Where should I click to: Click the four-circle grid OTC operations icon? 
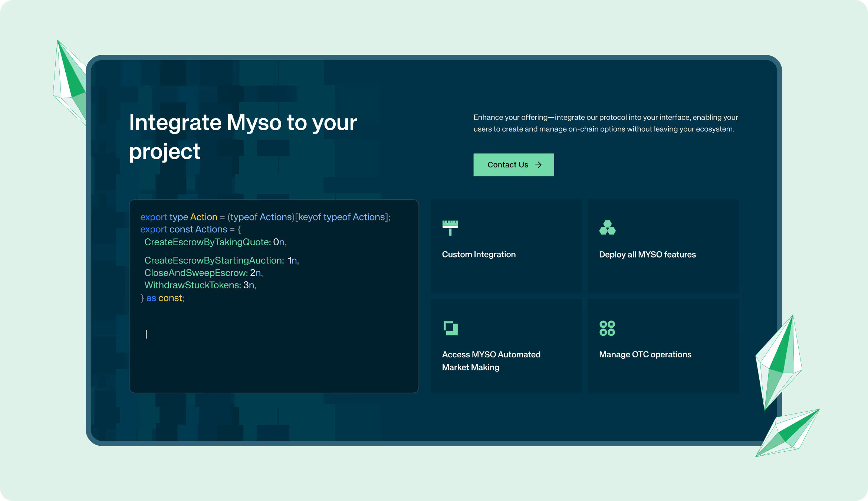point(607,328)
